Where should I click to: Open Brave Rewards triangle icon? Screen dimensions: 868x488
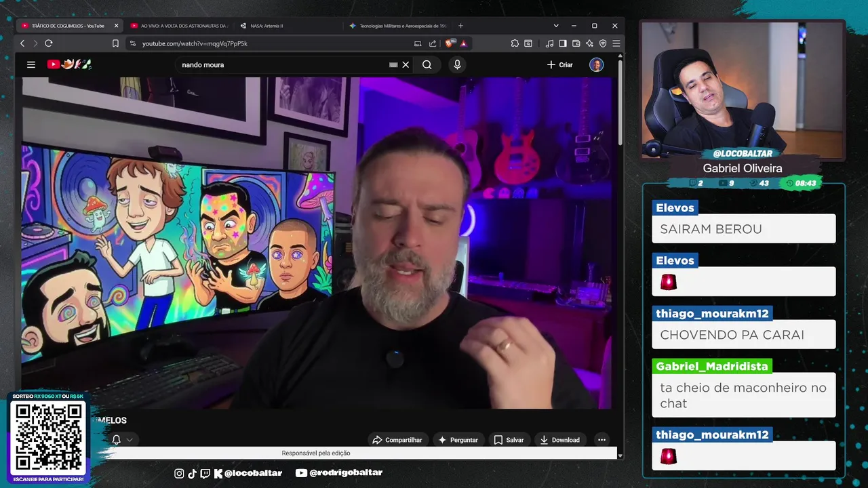[463, 43]
